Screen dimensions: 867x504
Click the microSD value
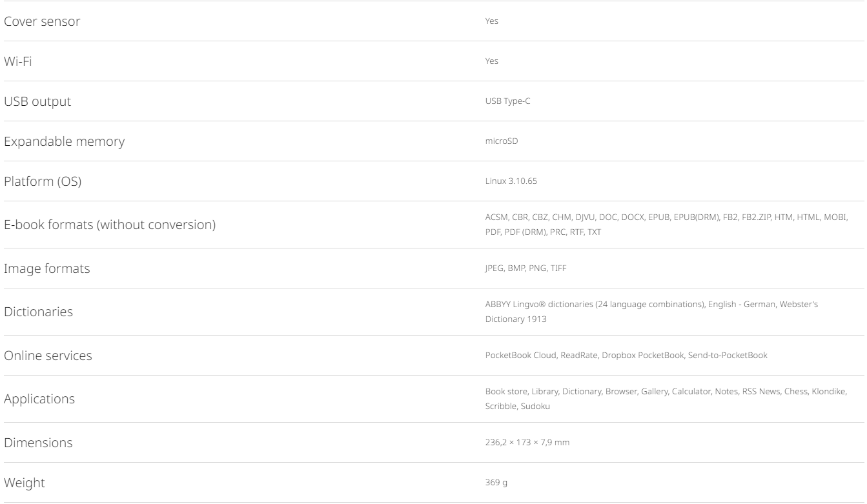(x=501, y=141)
